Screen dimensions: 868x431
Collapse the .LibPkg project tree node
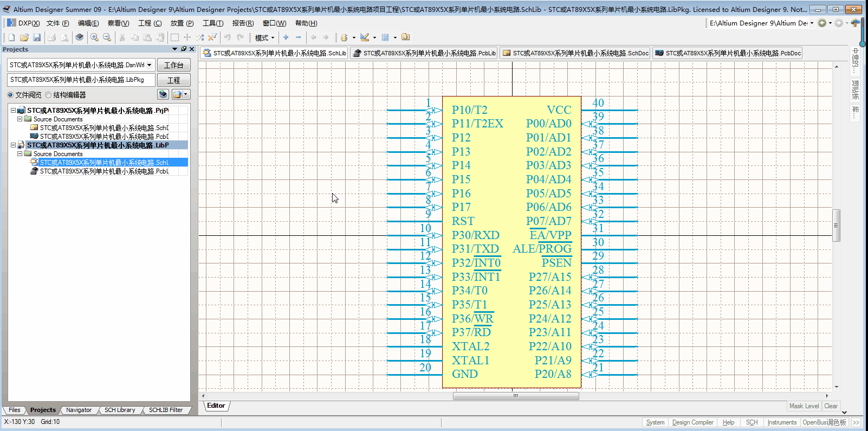click(13, 145)
